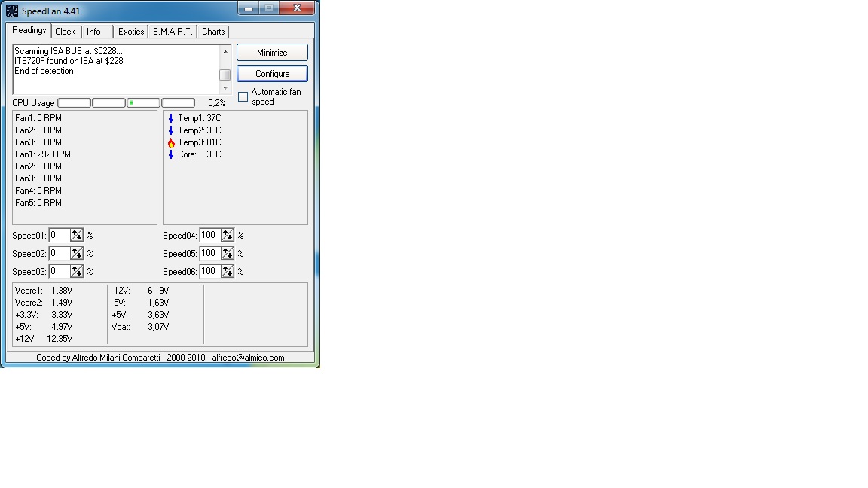Open the S.M.A.R.T. tab
Image resolution: width=868 pixels, height=488 pixels.
tap(173, 32)
